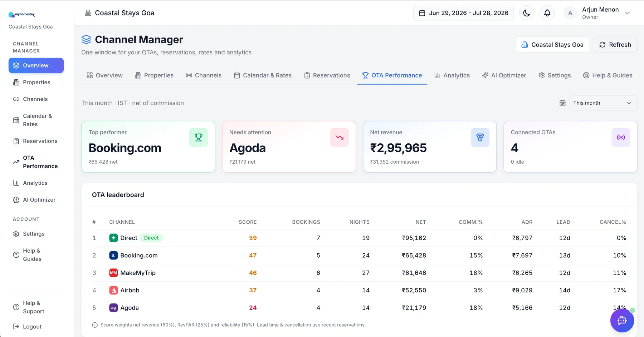The image size is (644, 337).
Task: Click the myhomestay logo in the sidebar
Action: click(x=22, y=15)
